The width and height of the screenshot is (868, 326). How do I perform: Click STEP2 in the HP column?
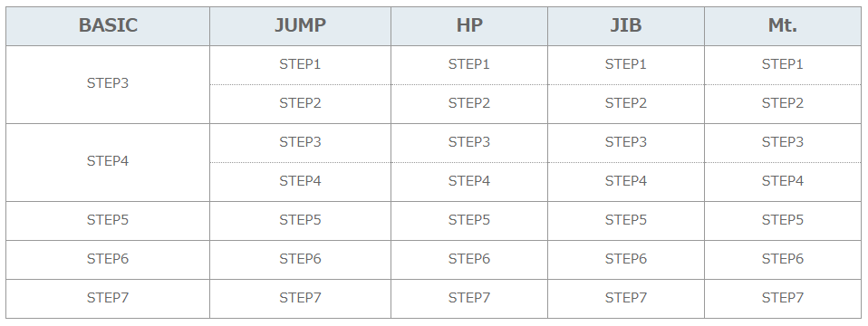pos(469,103)
